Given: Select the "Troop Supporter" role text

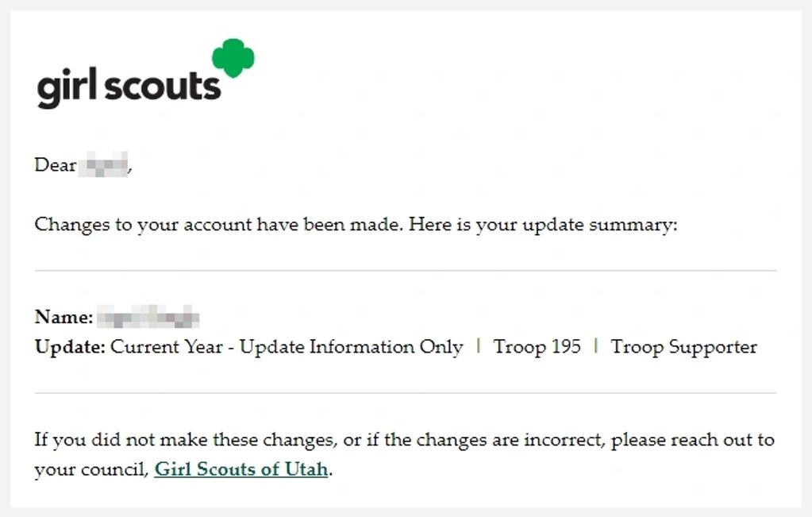Looking at the screenshot, I should [683, 347].
